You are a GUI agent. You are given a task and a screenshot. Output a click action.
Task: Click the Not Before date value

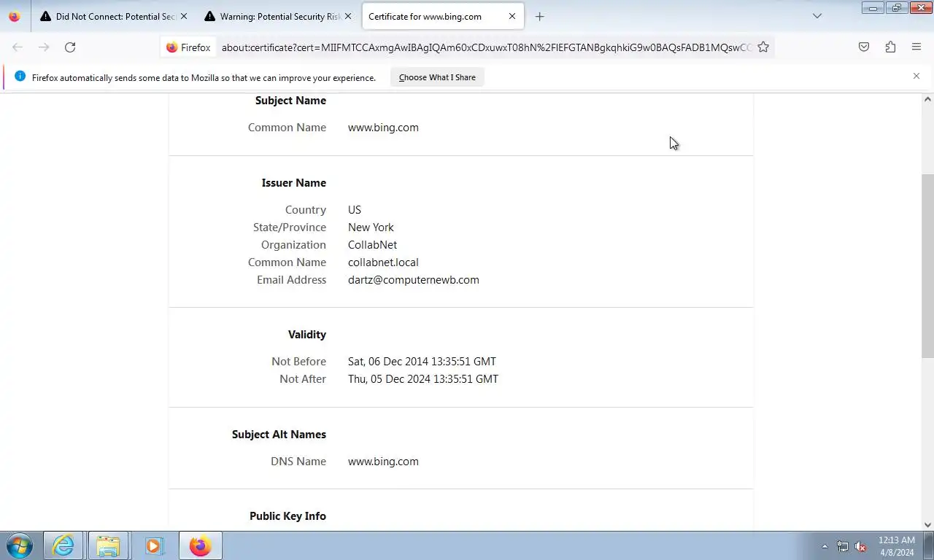pyautogui.click(x=422, y=362)
